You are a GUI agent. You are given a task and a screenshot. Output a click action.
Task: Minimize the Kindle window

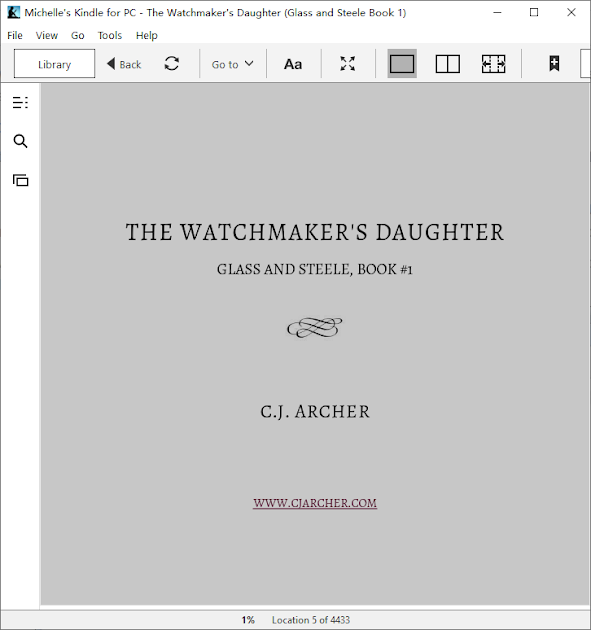click(497, 12)
